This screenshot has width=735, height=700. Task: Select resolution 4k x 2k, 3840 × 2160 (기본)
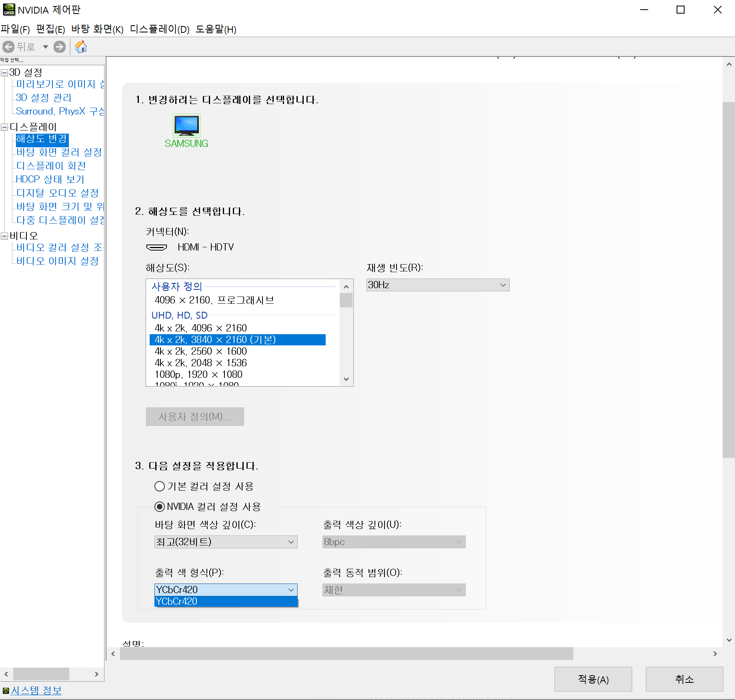coord(238,340)
